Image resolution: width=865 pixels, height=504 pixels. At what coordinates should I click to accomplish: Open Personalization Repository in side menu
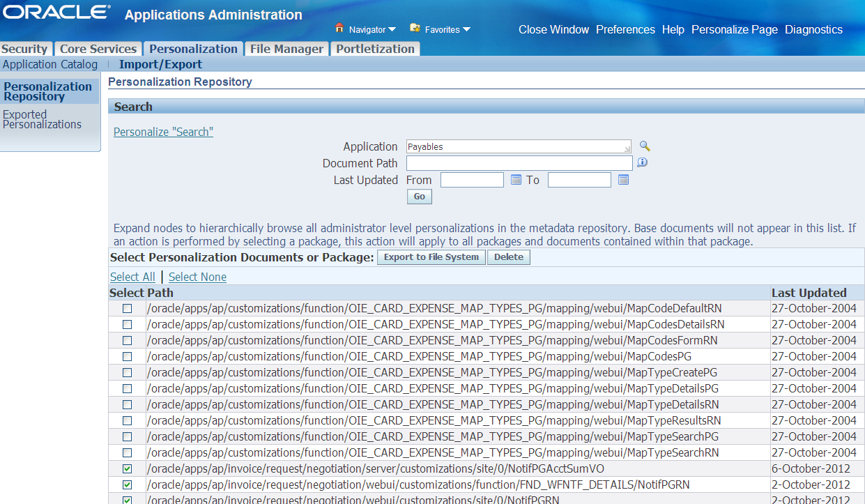[48, 91]
